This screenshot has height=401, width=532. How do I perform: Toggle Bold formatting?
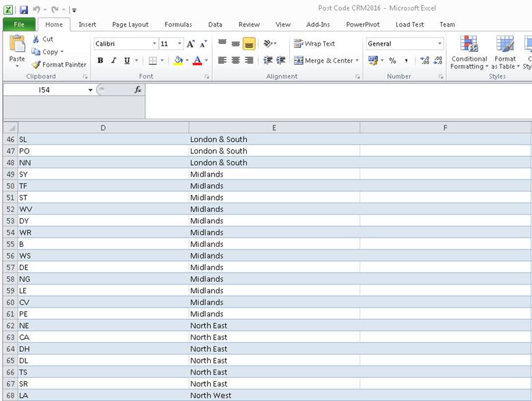click(x=100, y=61)
